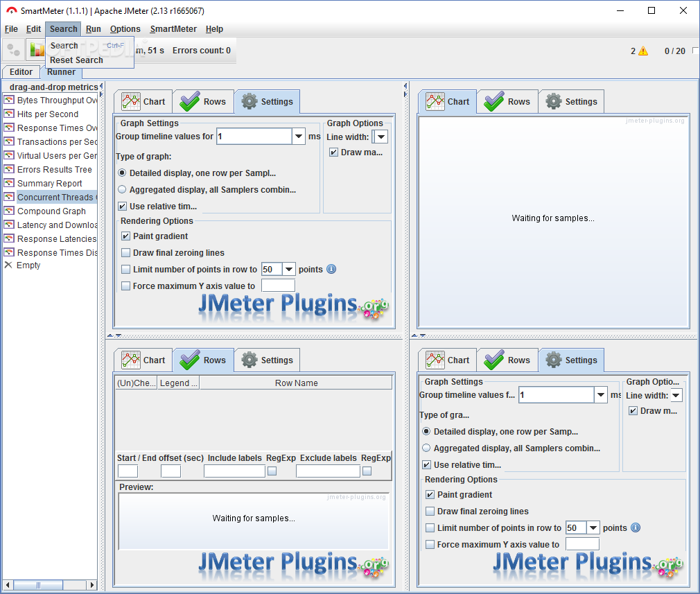Toggle Use relative time checkbox in top-left panel
This screenshot has height=594, width=700.
pyautogui.click(x=122, y=207)
